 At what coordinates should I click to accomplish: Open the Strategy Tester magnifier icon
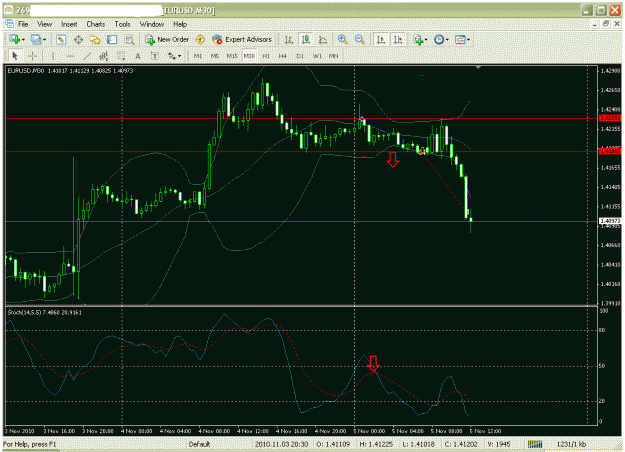(129, 39)
